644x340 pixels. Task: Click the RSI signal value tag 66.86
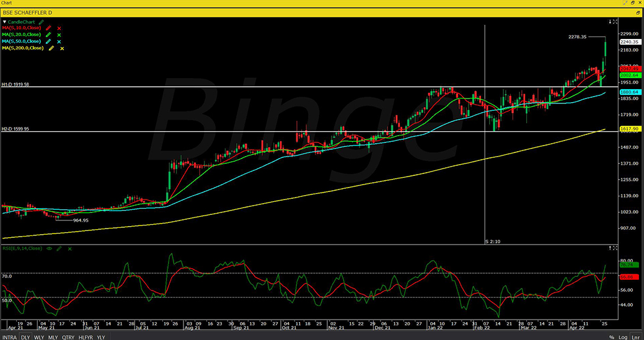(629, 277)
